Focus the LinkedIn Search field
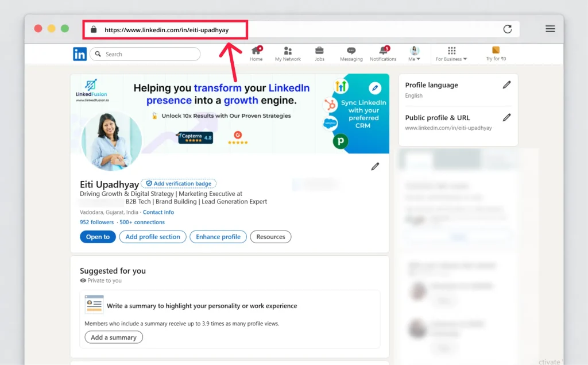The image size is (588, 365). pos(145,54)
